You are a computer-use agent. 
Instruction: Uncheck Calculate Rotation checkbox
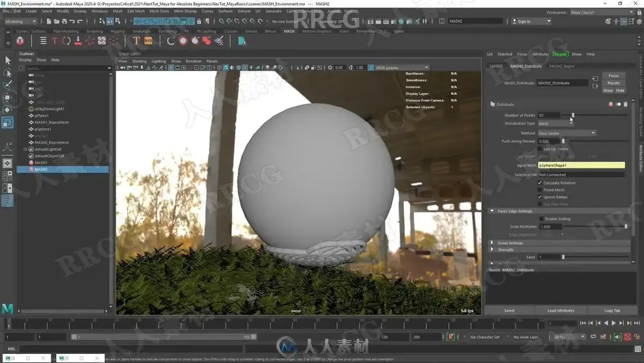coord(540,183)
